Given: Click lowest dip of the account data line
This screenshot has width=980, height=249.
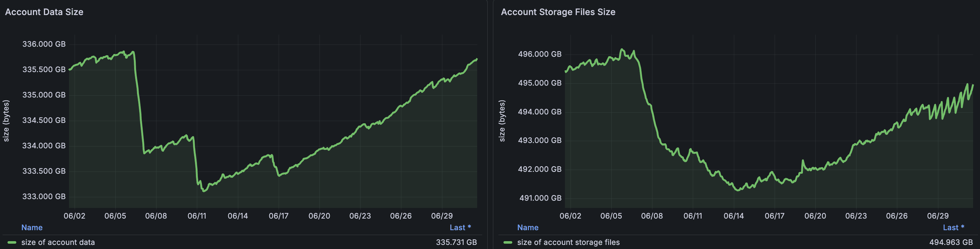Looking at the screenshot, I should [203, 191].
